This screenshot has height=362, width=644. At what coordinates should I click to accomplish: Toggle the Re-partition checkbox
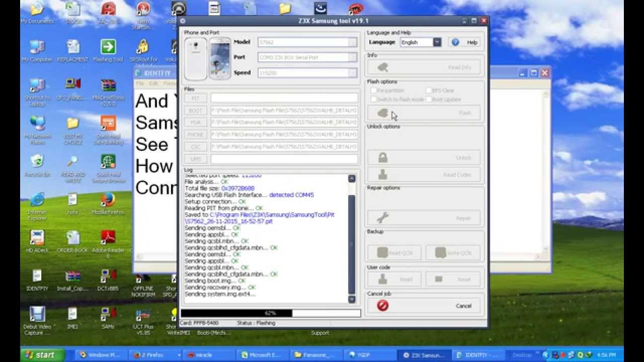tap(374, 90)
